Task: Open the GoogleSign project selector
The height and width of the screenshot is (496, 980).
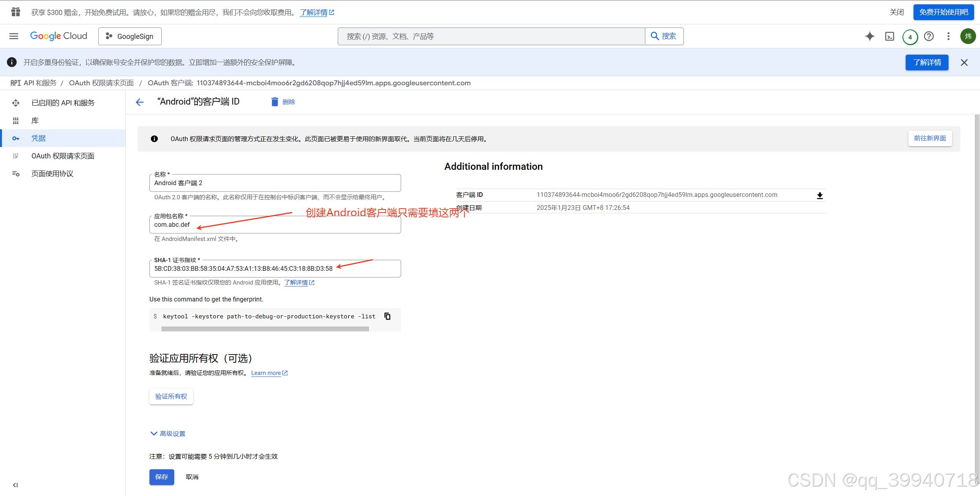Action: click(x=130, y=36)
